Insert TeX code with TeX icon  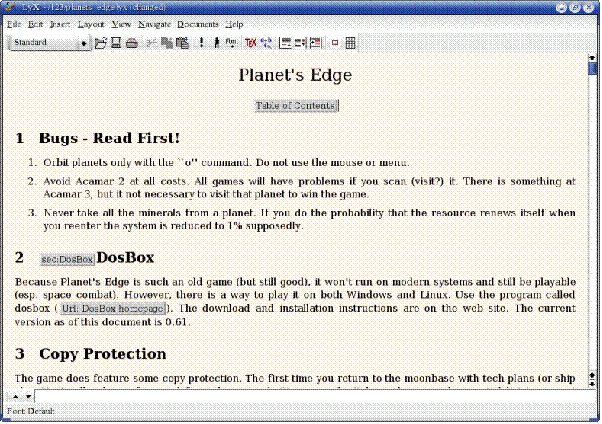pyautogui.click(x=250, y=43)
